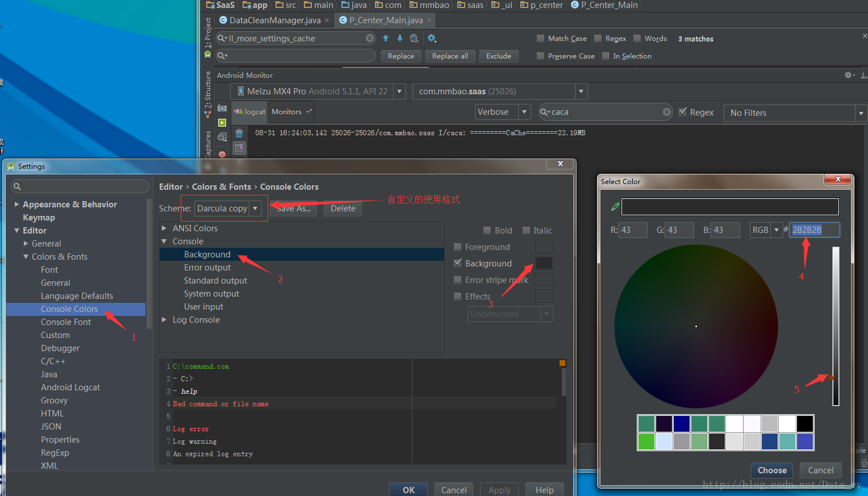Expand the ANSI Colors group
868x496 pixels.
click(164, 228)
